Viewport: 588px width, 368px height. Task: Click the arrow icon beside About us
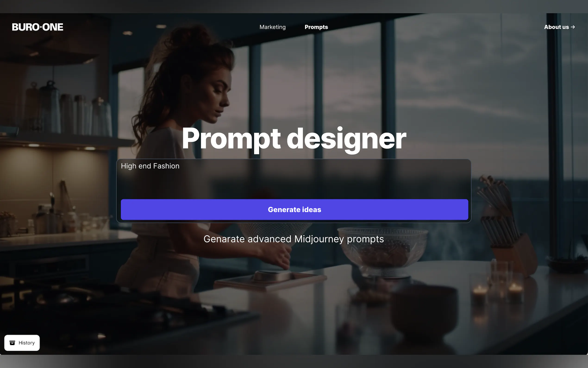click(573, 27)
